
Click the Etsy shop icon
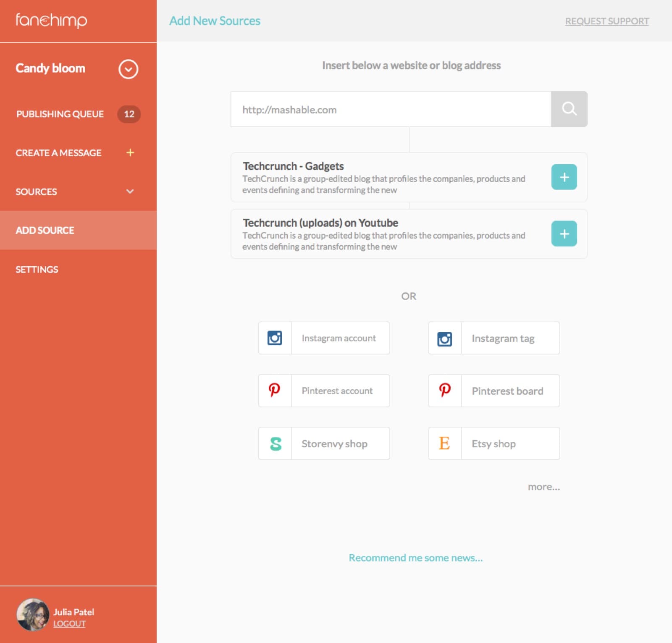click(444, 443)
